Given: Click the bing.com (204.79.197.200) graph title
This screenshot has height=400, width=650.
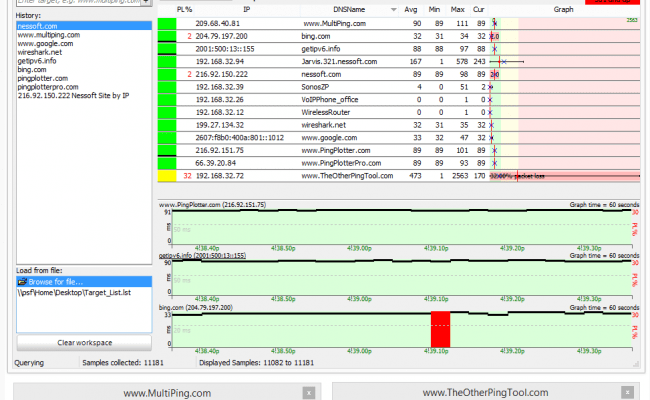Looking at the screenshot, I should pos(196,308).
